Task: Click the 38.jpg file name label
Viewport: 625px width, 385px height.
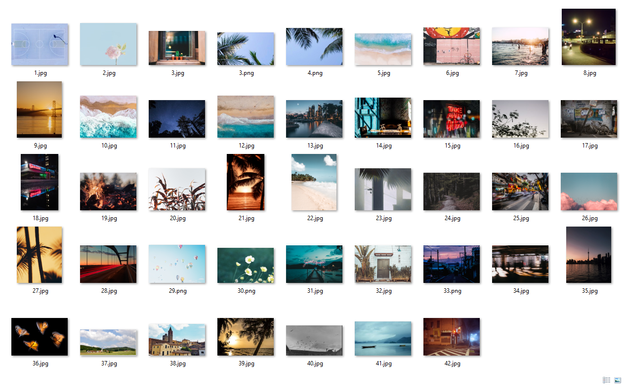Action: (178, 363)
